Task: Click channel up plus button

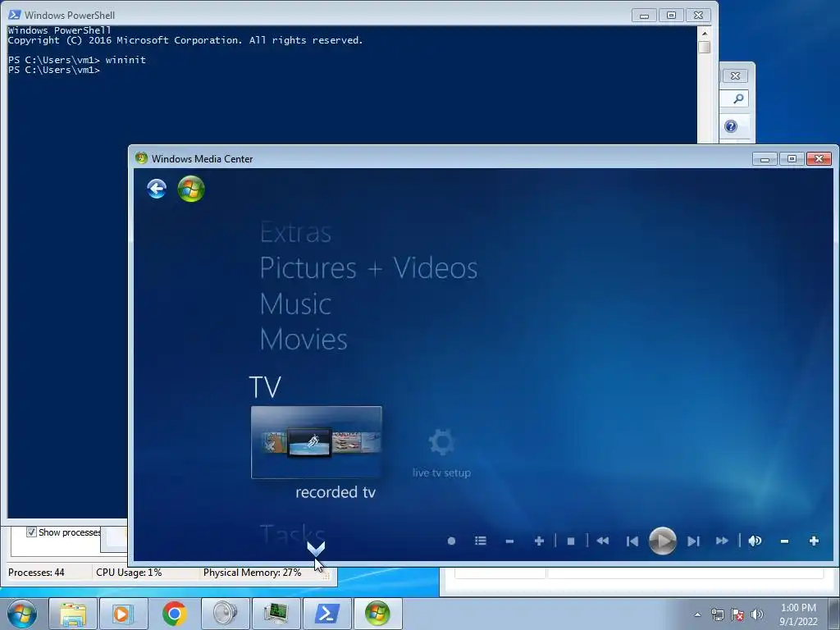Action: pos(540,541)
